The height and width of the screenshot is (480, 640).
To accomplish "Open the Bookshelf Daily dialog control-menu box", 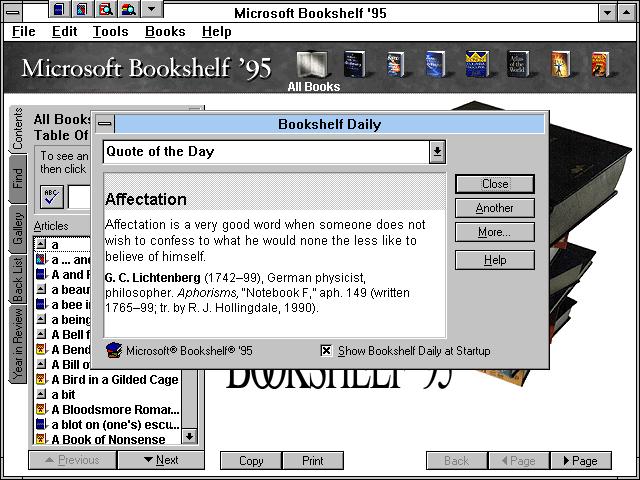I will 105,124.
